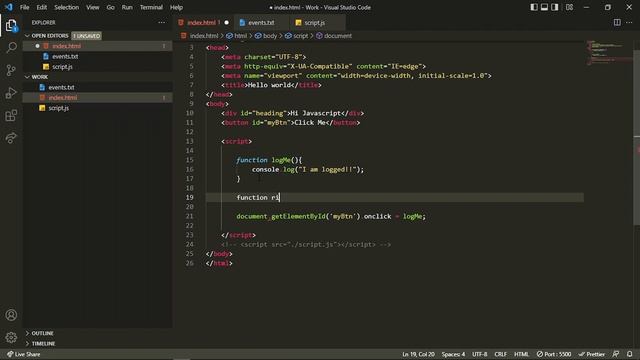Toggle the bottom panel layout
Image resolution: width=640 pixels, height=360 pixels.
pyautogui.click(x=544, y=7)
